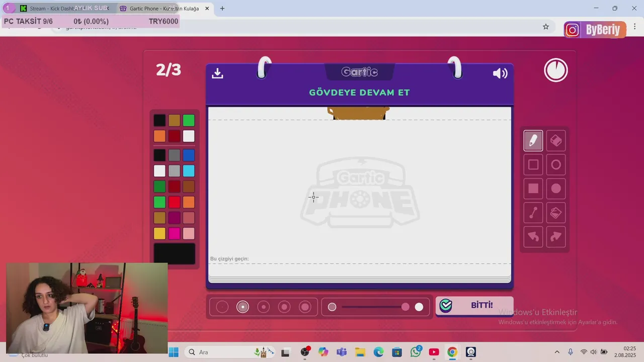Pick the dark gray color swatch
The width and height of the screenshot is (644, 362).
(174, 155)
